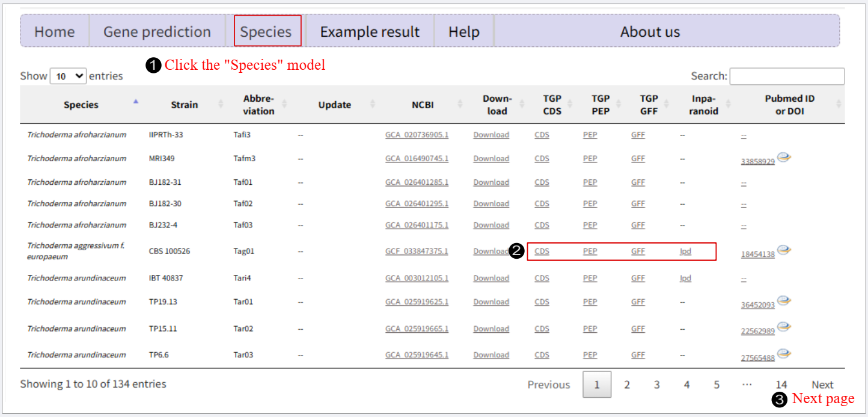The width and height of the screenshot is (868, 417).
Task: Download the Tafm3 MRI349 genome
Action: point(491,159)
